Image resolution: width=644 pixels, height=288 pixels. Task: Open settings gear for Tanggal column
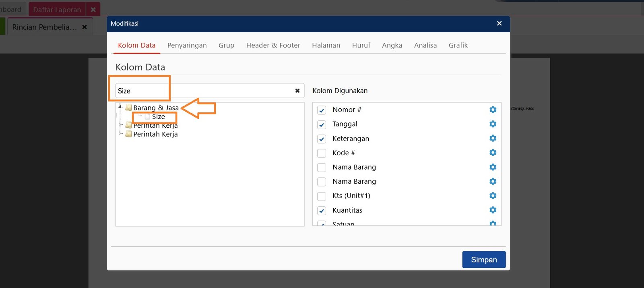pos(493,124)
